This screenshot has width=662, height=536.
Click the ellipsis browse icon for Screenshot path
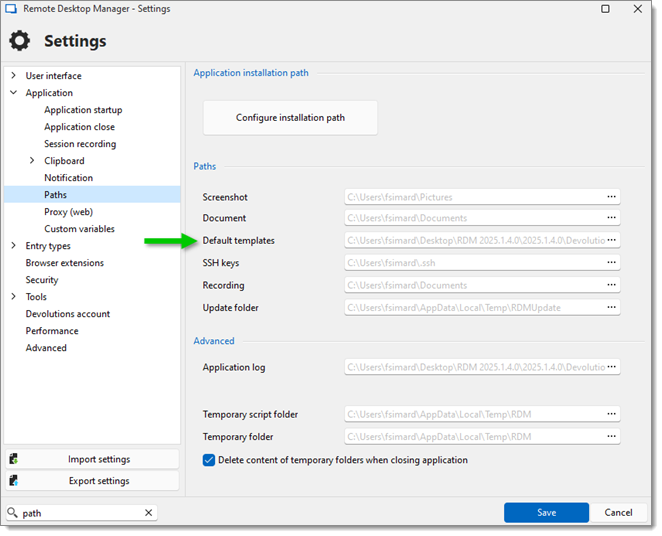click(611, 197)
